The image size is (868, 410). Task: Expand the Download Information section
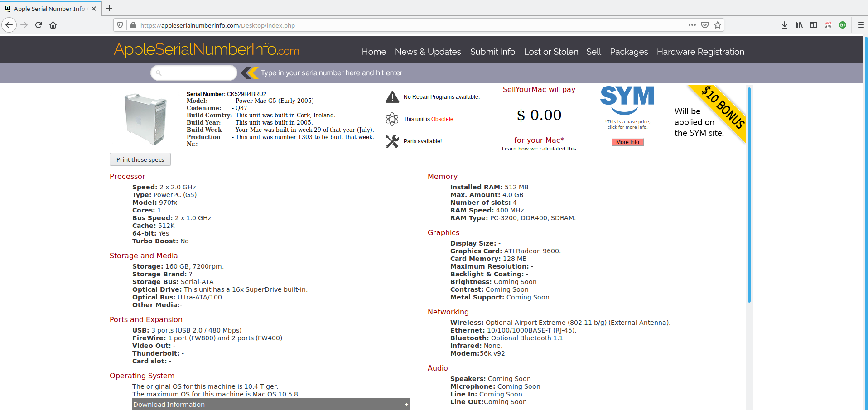click(270, 404)
